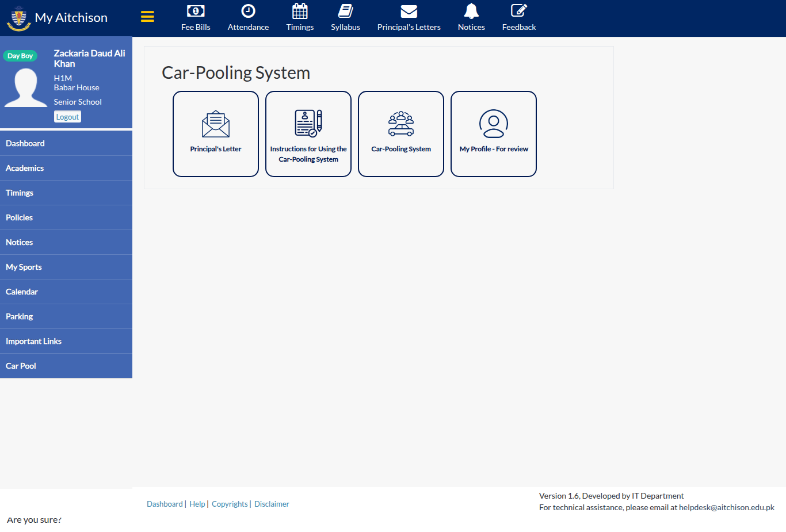Open the Timings calendar icon
The height and width of the screenshot is (532, 786).
[x=300, y=11]
